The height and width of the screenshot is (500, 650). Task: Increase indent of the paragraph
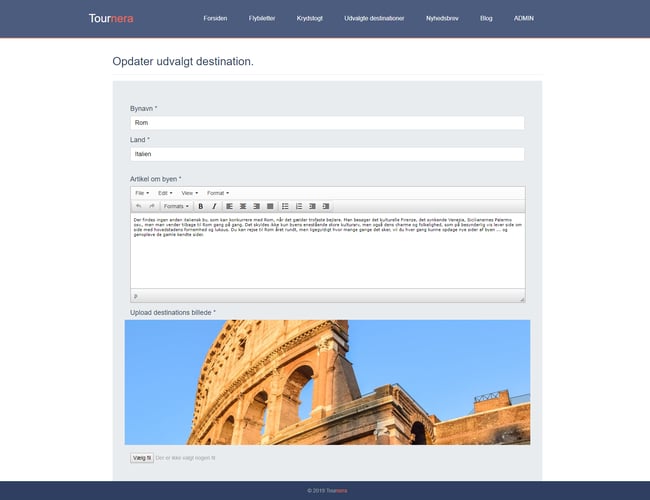pyautogui.click(x=326, y=206)
